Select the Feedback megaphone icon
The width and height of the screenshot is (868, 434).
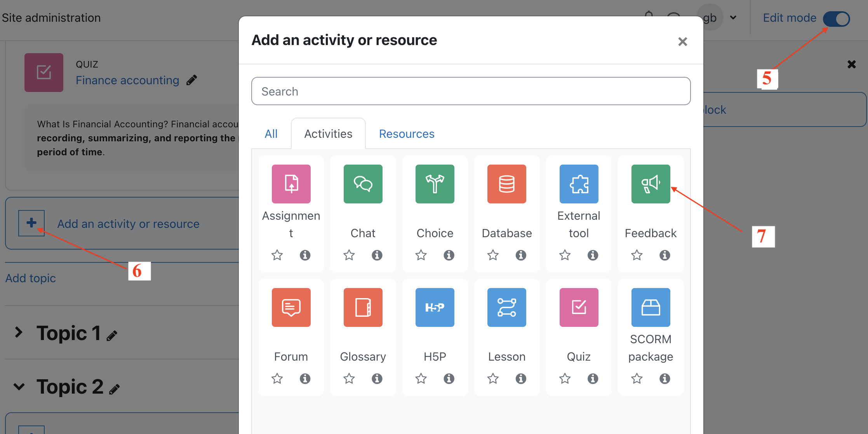(x=650, y=184)
